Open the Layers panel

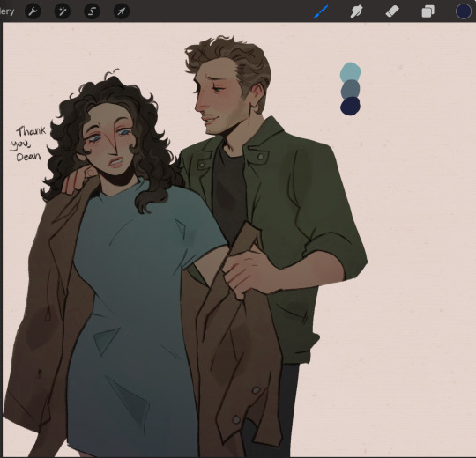tap(428, 11)
